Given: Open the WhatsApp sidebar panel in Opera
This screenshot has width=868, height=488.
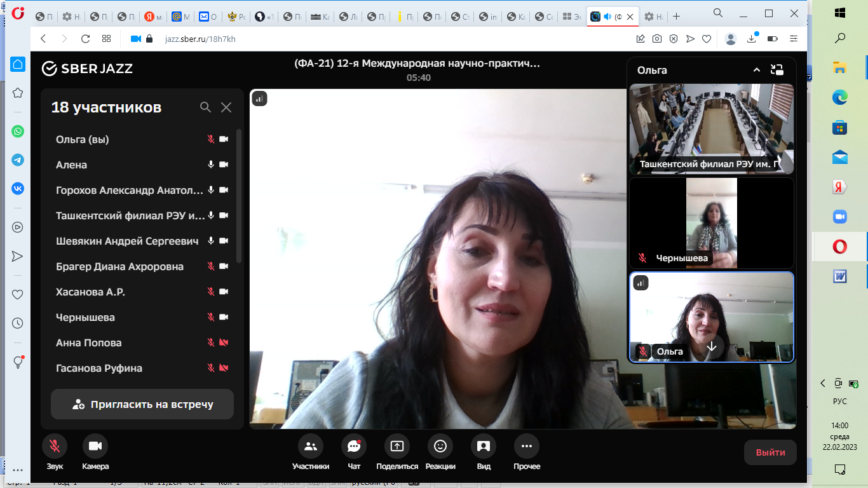Looking at the screenshot, I should (x=18, y=132).
